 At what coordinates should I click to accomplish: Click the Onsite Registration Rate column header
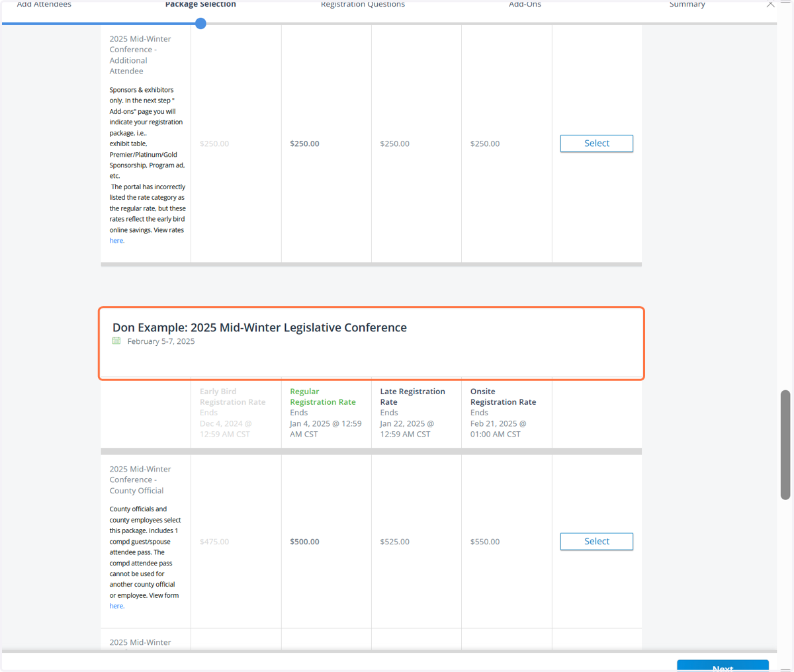[x=504, y=397]
